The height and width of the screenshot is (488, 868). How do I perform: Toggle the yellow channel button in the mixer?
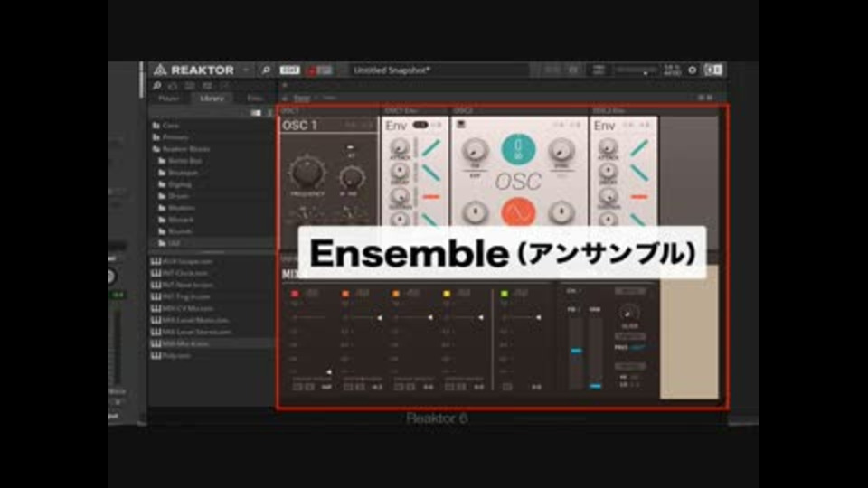(x=446, y=294)
